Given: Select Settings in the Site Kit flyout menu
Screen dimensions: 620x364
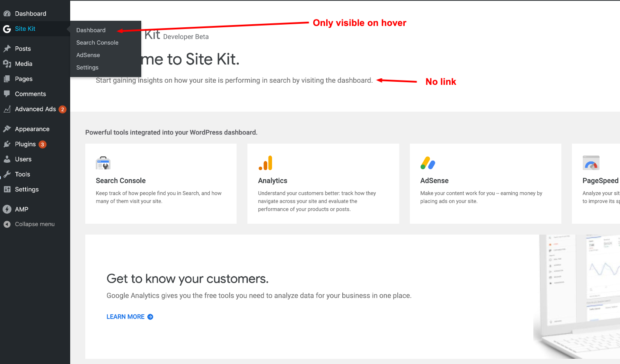Looking at the screenshot, I should coord(87,67).
